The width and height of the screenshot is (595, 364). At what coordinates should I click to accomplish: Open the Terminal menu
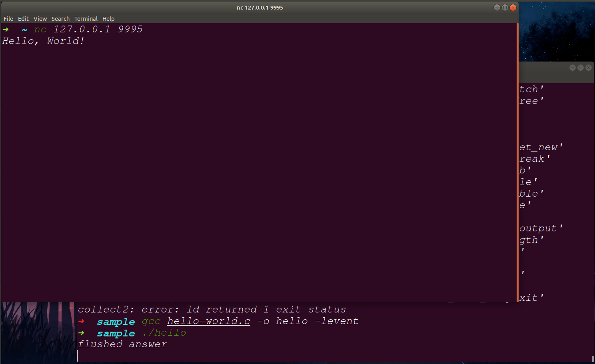(x=86, y=19)
